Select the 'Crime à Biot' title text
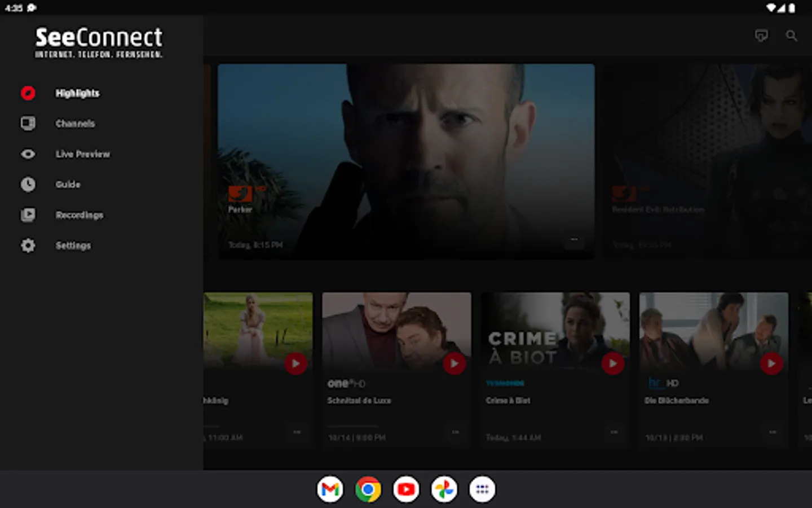 tap(508, 400)
